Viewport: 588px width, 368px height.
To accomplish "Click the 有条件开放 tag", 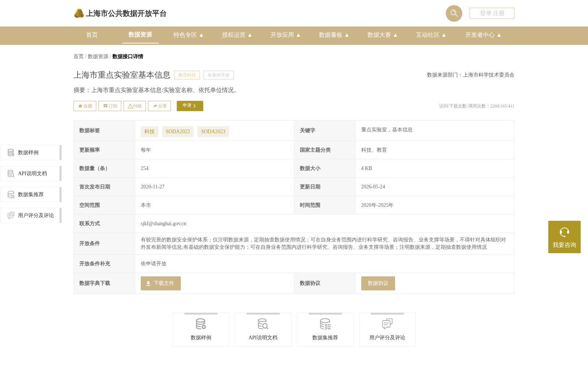I will pos(219,75).
